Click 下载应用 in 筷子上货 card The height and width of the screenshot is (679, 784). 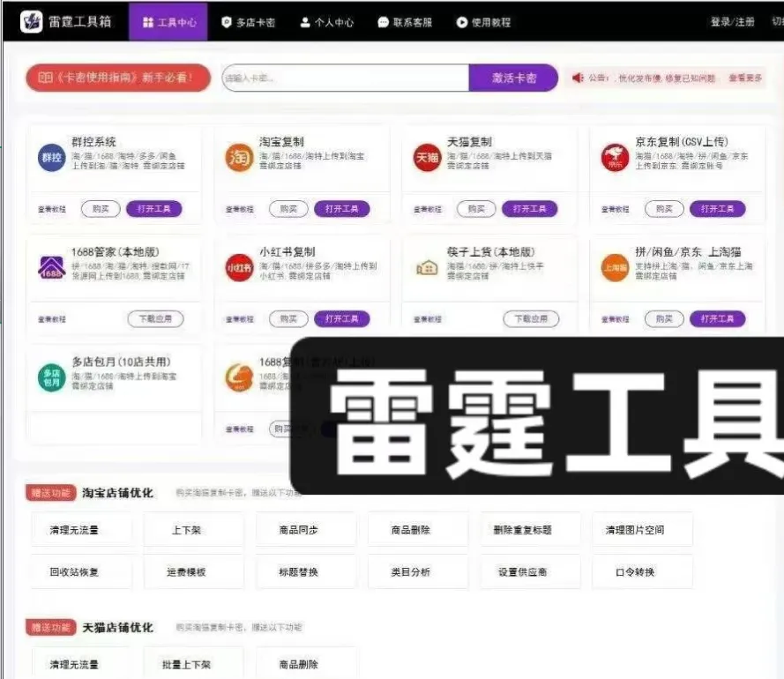coord(531,318)
